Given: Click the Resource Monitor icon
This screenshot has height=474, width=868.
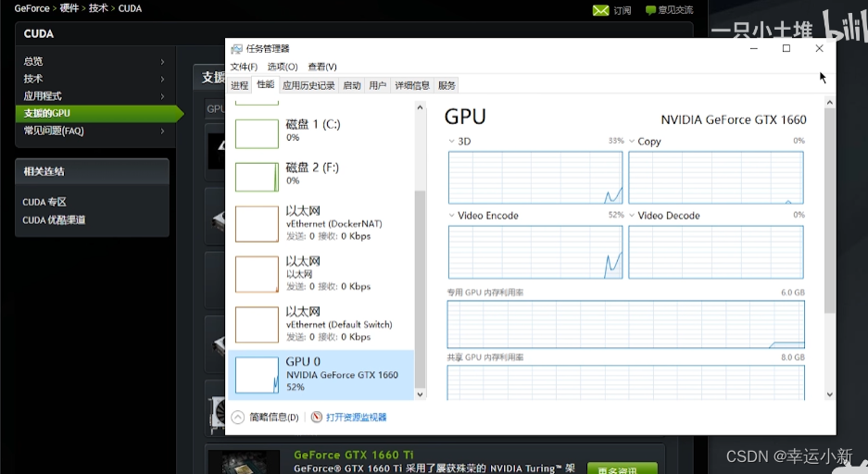Looking at the screenshot, I should (317, 417).
